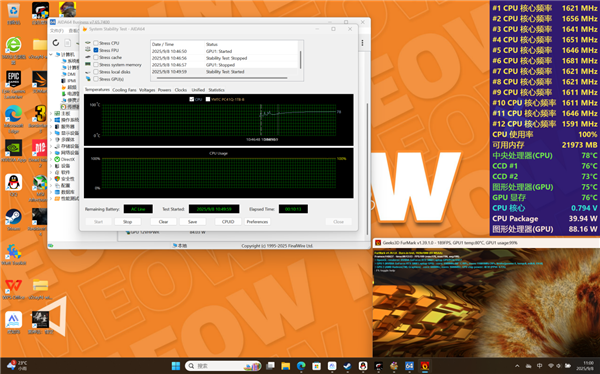The height and width of the screenshot is (374, 600).
Task: Click the FurMark icon in the taskbar
Action: point(424,366)
